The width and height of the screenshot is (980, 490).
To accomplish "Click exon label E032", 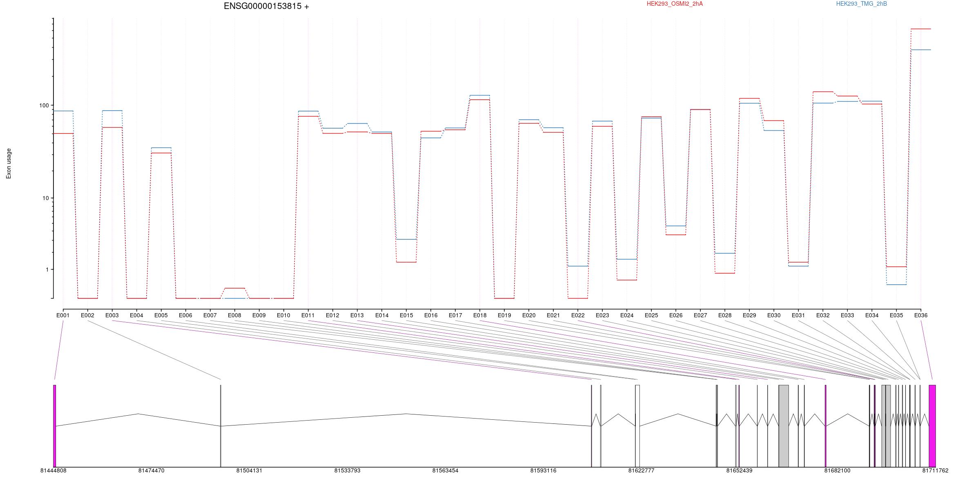I will click(x=823, y=315).
